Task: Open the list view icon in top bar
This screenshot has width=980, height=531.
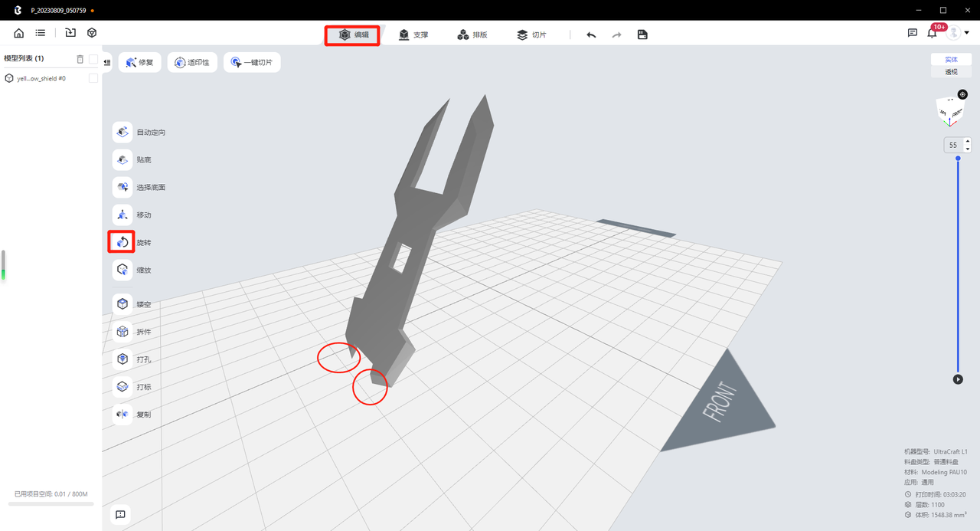Action: pyautogui.click(x=41, y=33)
